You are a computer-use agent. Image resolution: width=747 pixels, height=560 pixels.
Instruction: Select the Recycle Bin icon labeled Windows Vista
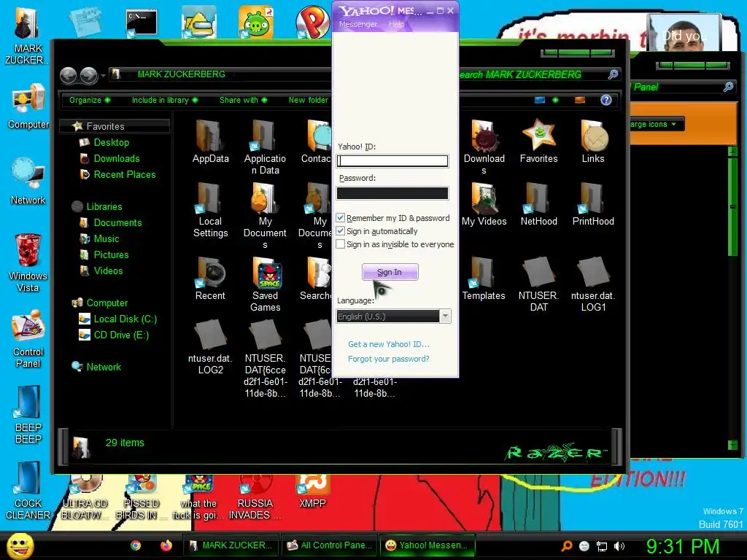point(28,262)
